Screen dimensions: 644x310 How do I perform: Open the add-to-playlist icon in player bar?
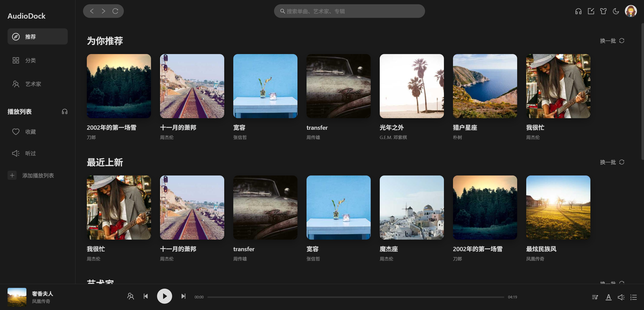click(595, 297)
